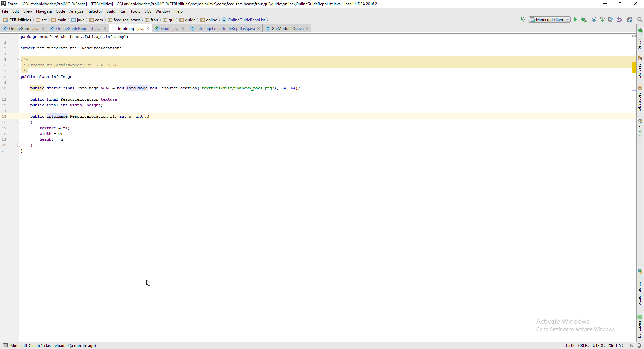644x349 pixels.
Task: Toggle tool window buttons at bottom-left corner
Action: pos(5,346)
